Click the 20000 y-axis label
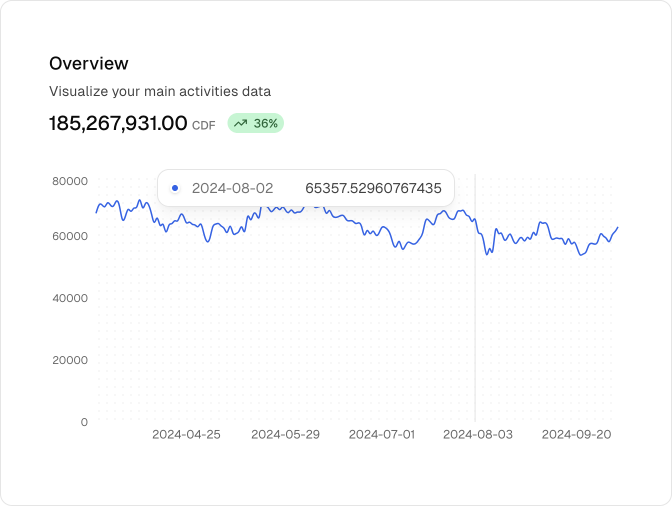This screenshot has width=672, height=506. (70, 360)
